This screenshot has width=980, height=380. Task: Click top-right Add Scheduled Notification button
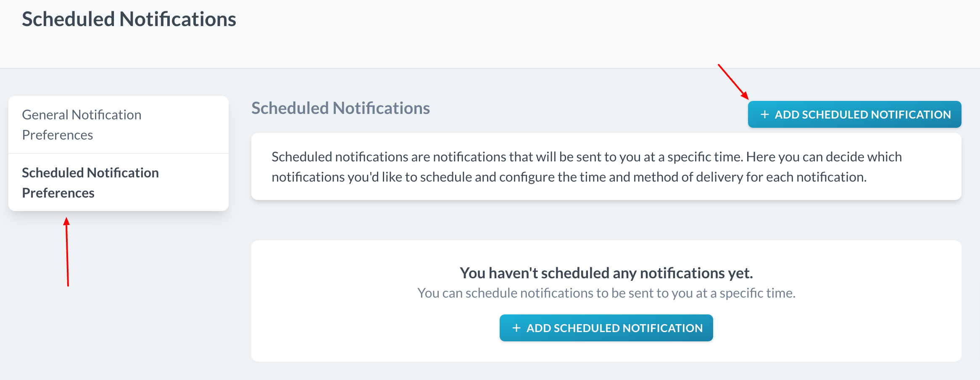854,114
